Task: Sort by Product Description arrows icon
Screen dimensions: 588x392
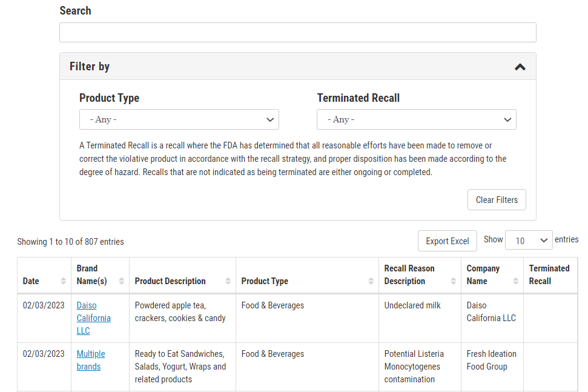Action: coord(228,281)
